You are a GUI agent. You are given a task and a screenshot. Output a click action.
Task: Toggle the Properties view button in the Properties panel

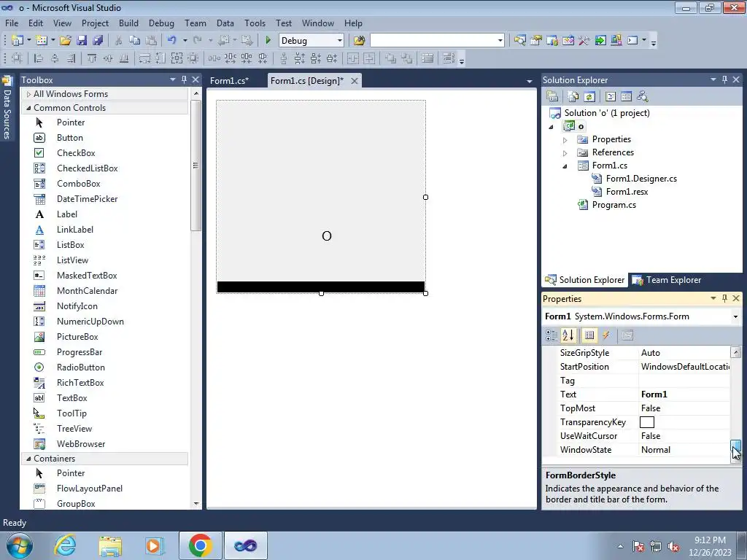tap(589, 335)
